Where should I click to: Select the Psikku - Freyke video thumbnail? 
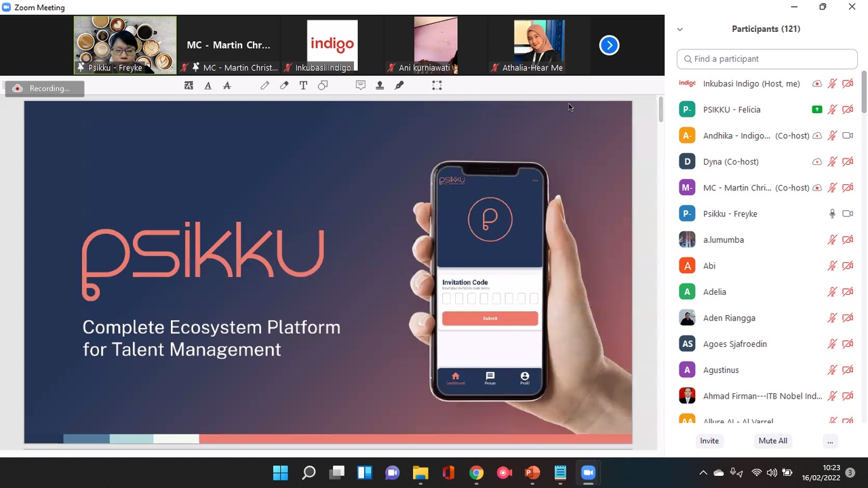tap(125, 45)
